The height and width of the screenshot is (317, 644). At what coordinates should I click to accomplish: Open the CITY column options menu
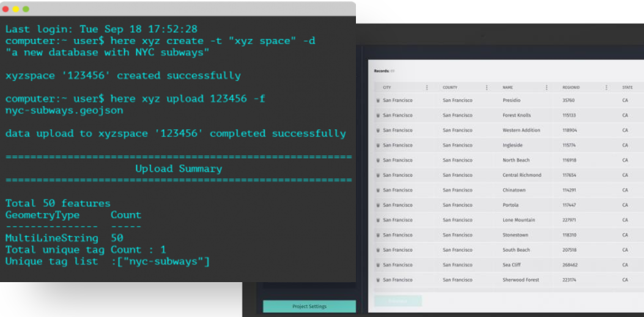click(x=427, y=88)
